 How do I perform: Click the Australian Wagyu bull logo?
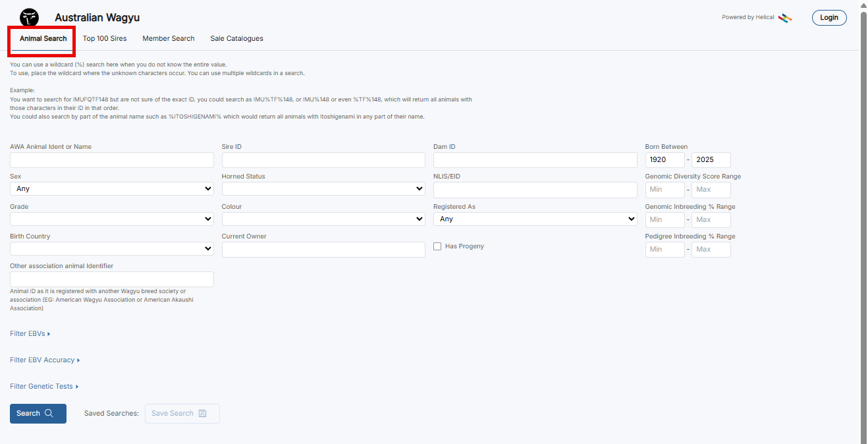(x=29, y=18)
